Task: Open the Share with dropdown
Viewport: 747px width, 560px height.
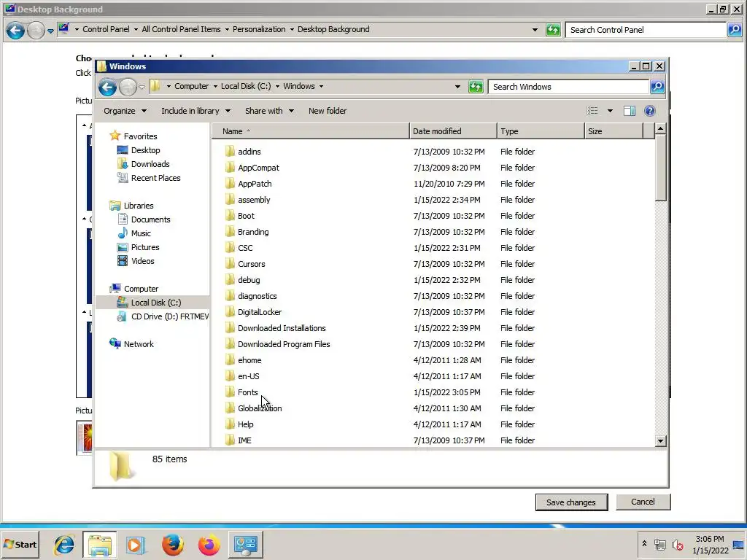Action: (269, 111)
